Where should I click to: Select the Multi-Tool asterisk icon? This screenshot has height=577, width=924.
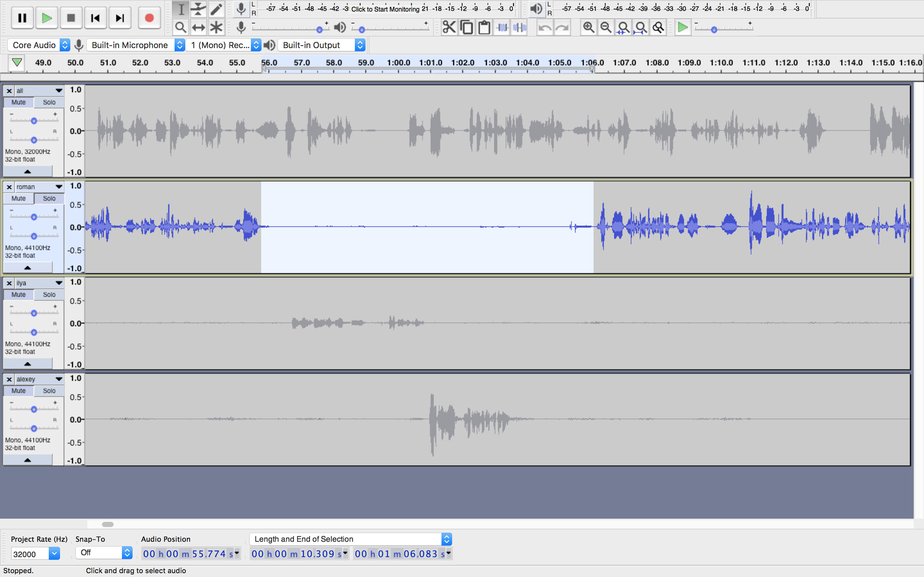coord(216,28)
